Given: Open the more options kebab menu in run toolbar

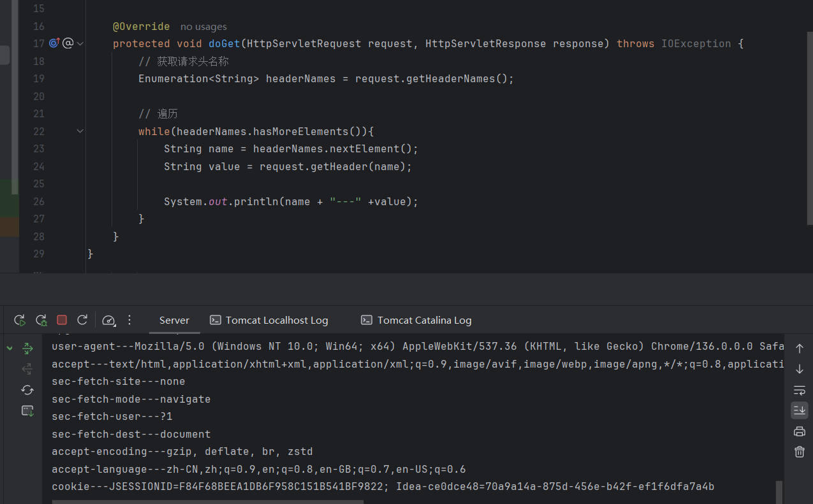Looking at the screenshot, I should click(129, 320).
